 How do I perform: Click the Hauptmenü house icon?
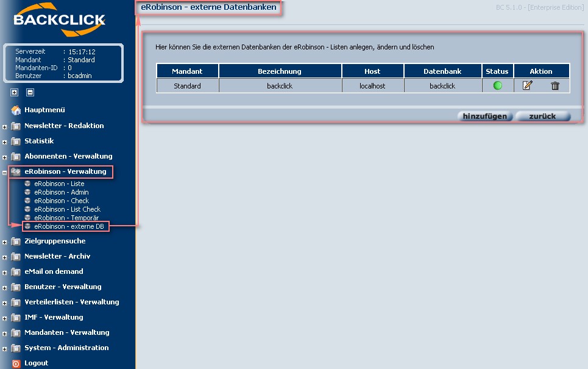(16, 110)
